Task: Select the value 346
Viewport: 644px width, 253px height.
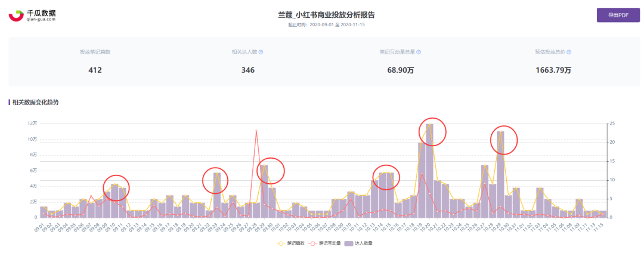Action: pyautogui.click(x=247, y=70)
